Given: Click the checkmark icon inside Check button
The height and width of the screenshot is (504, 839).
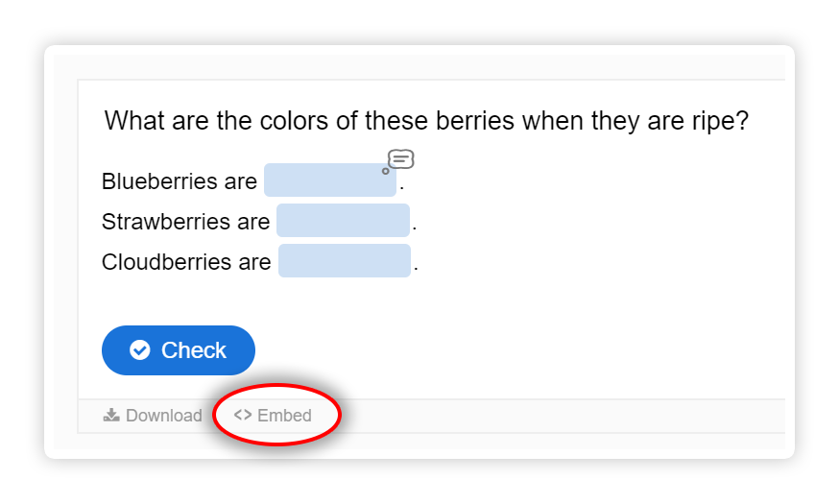Looking at the screenshot, I should 139,350.
